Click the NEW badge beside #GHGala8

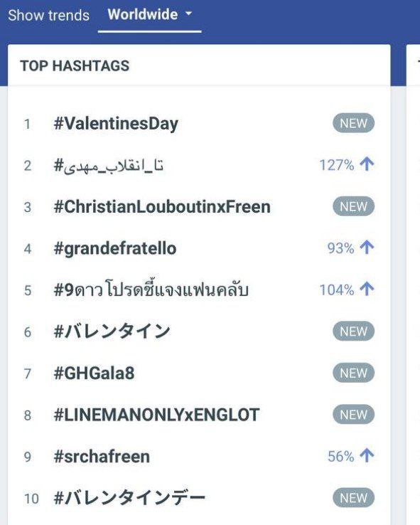click(x=353, y=373)
